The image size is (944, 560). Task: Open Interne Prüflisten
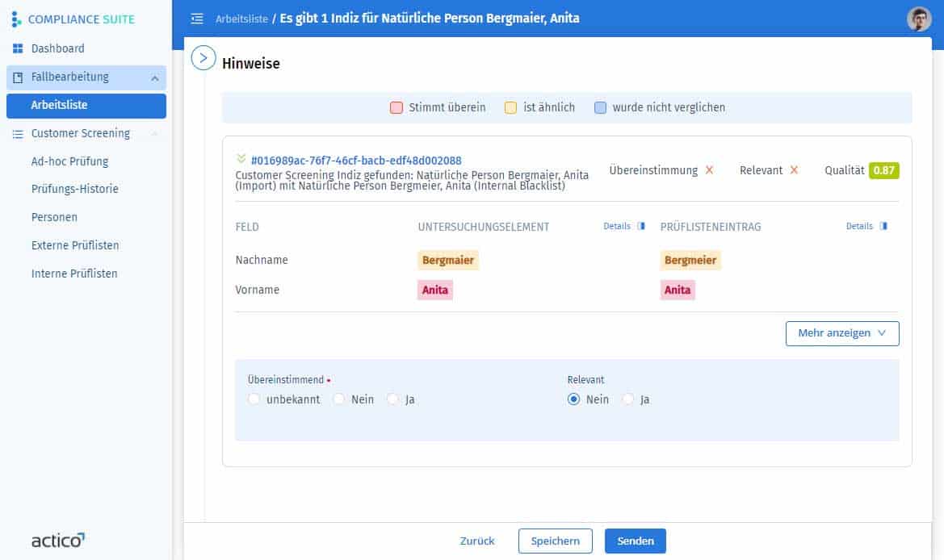[74, 274]
